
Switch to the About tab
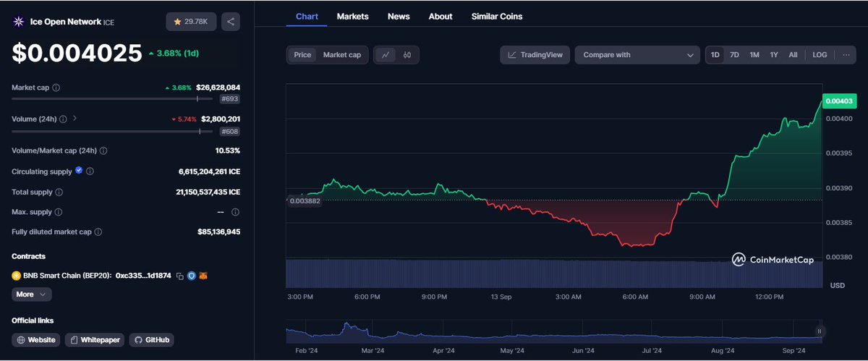tap(441, 16)
